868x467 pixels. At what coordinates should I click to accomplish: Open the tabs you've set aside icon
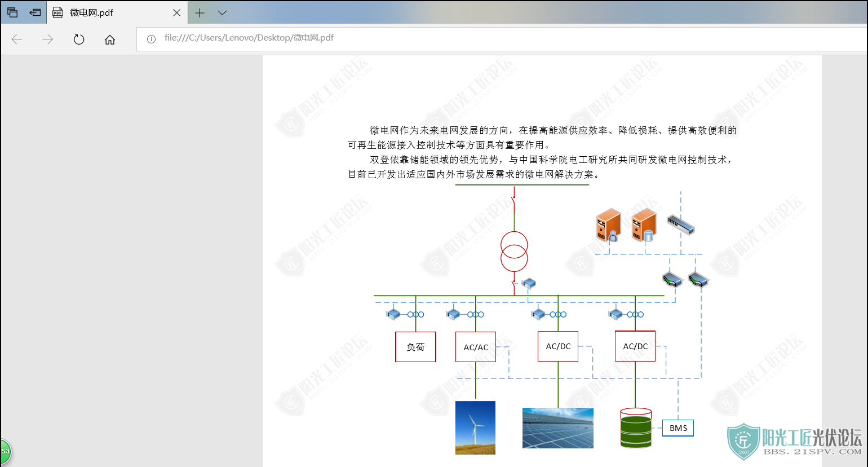coord(12,12)
